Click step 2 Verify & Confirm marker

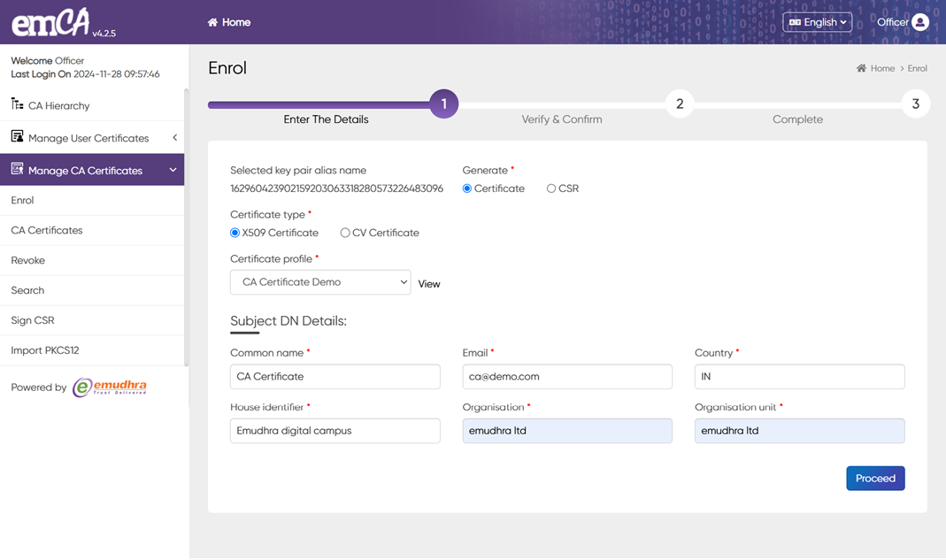pyautogui.click(x=680, y=104)
